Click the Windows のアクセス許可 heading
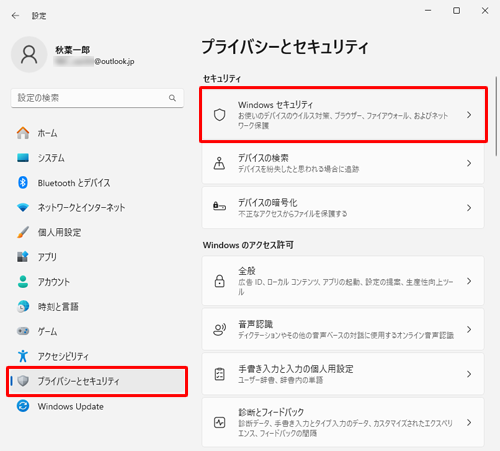Viewport: 500px width, 451px height. click(x=248, y=245)
